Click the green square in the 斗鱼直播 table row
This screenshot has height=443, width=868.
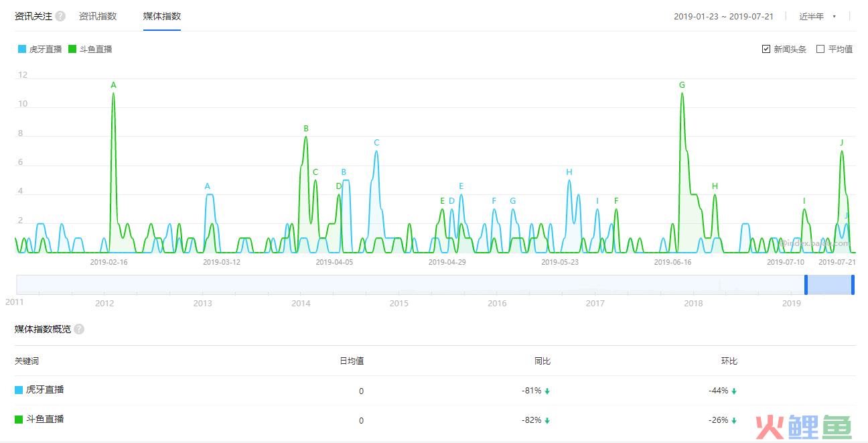(19, 420)
